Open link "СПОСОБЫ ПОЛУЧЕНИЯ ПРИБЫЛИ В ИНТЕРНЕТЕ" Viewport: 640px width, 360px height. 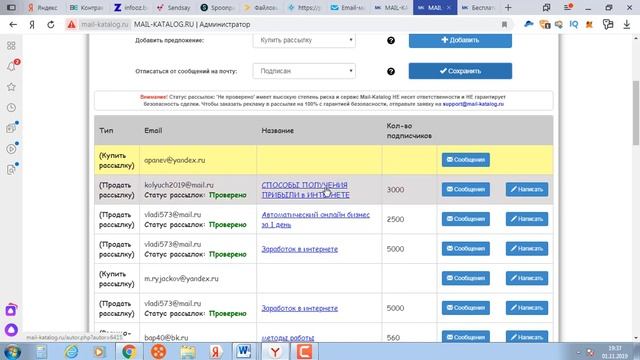click(x=305, y=190)
